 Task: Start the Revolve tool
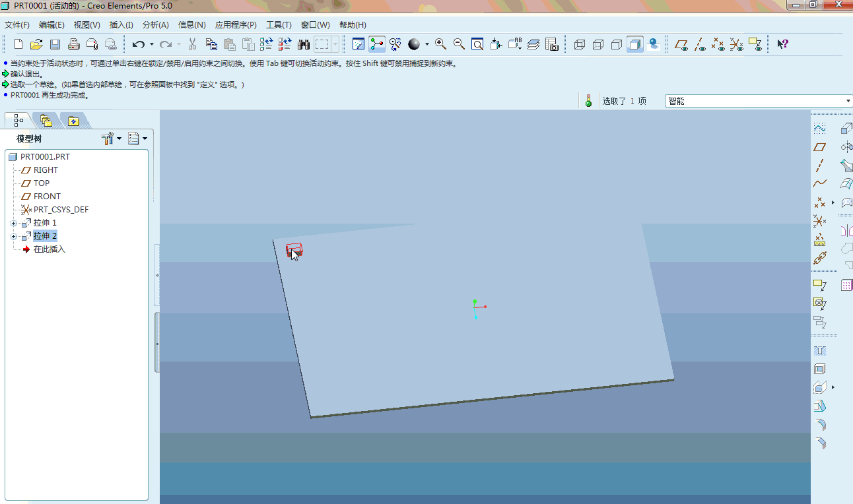846,147
